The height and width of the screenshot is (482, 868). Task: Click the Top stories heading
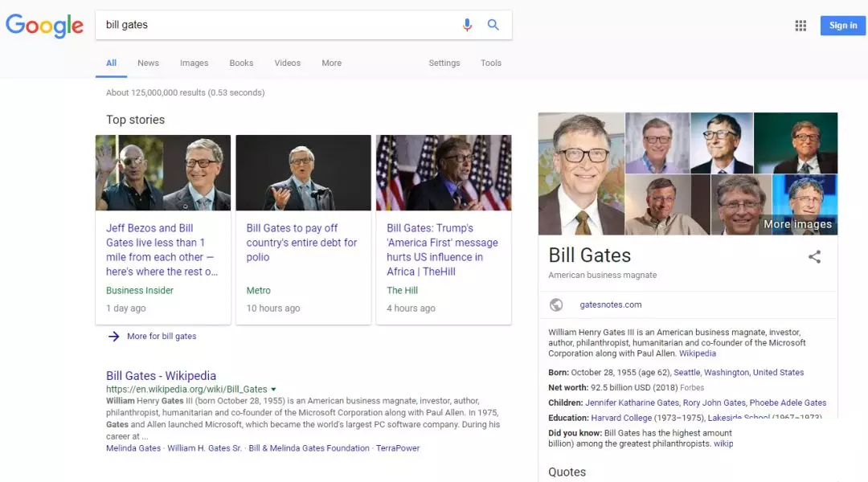pos(136,120)
